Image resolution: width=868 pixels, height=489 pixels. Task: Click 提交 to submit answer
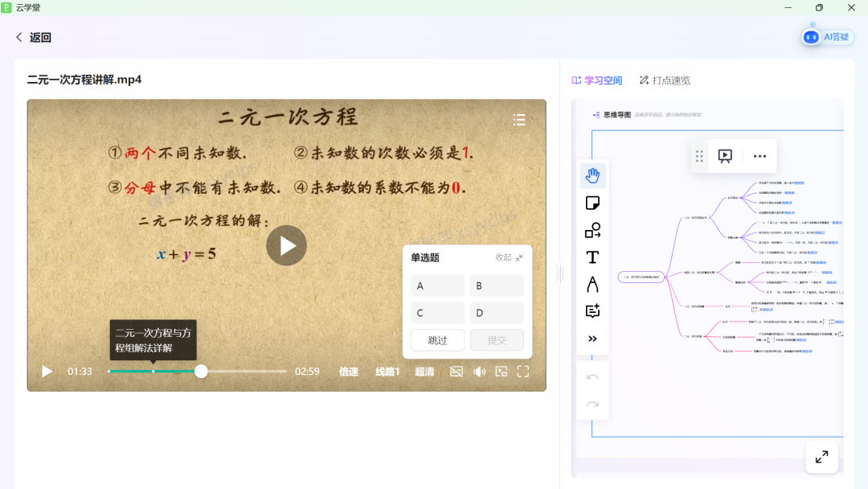coord(497,340)
